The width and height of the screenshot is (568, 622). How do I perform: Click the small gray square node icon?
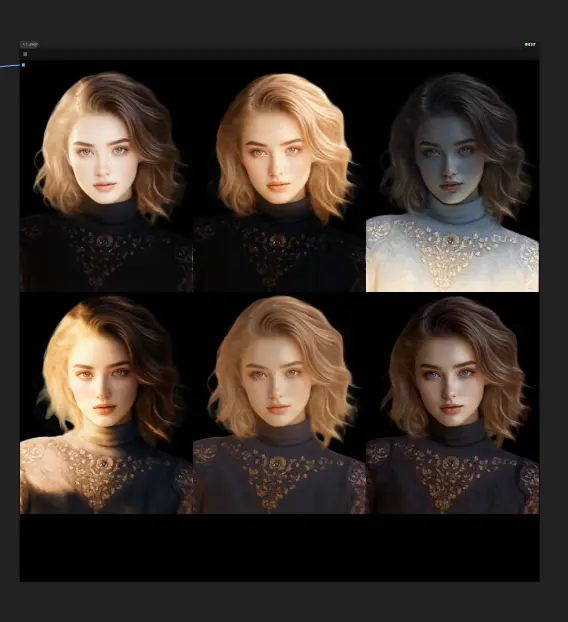pos(25,54)
